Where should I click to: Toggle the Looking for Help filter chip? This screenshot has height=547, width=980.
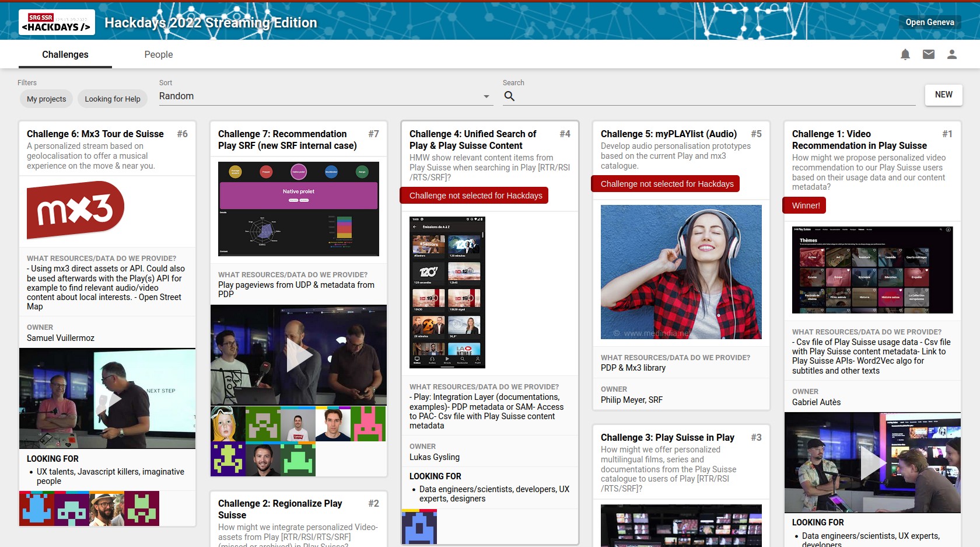(x=113, y=99)
